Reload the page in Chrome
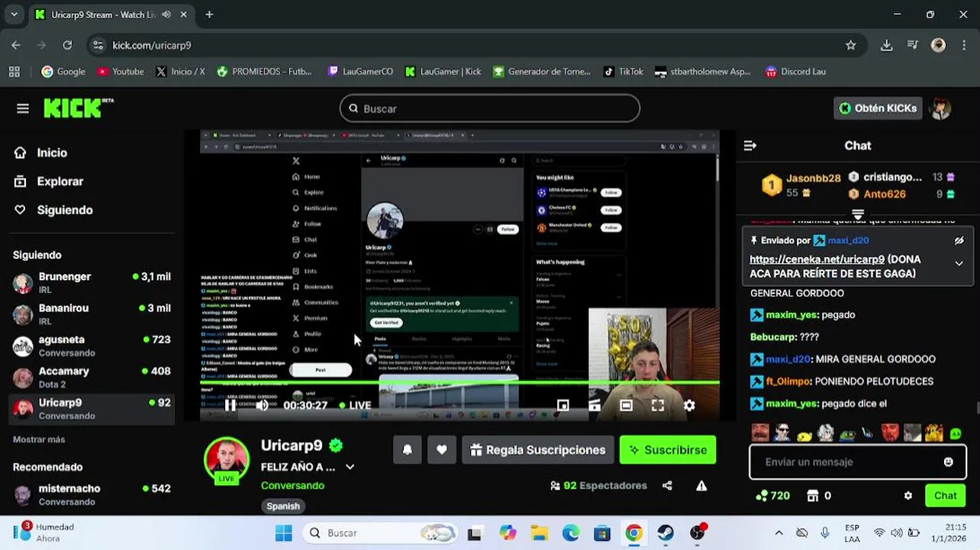 click(67, 45)
